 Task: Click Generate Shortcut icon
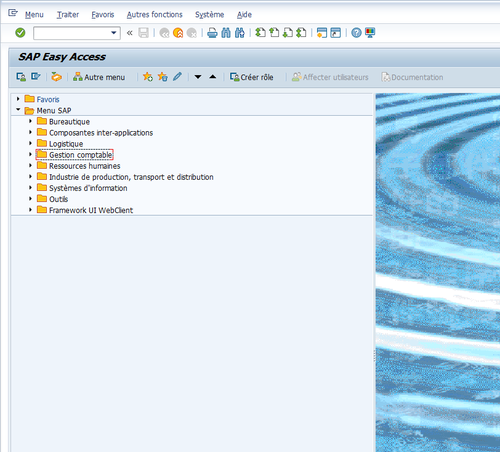(336, 33)
